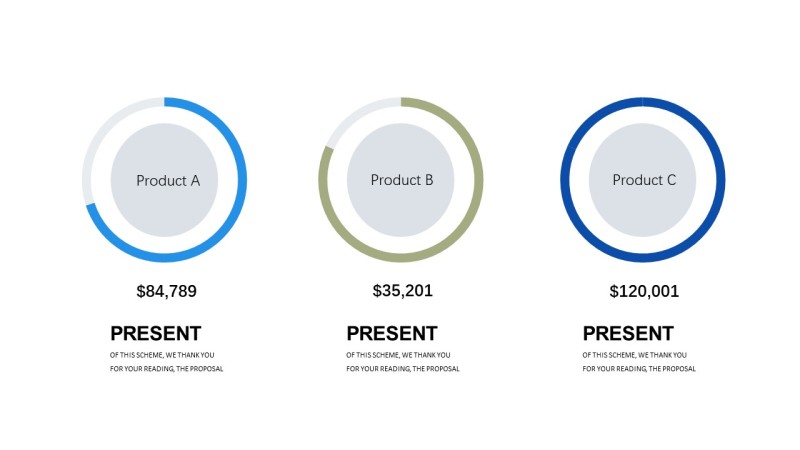The image size is (800, 450).
Task: Click the Product C center circle
Action: (x=643, y=180)
